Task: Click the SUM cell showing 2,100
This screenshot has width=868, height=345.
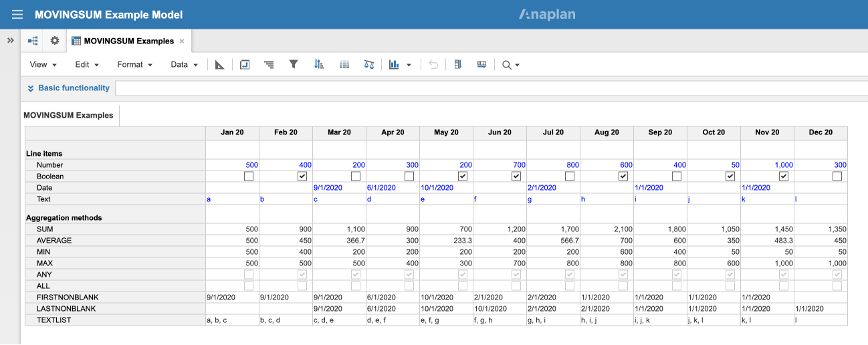Action: (x=607, y=229)
